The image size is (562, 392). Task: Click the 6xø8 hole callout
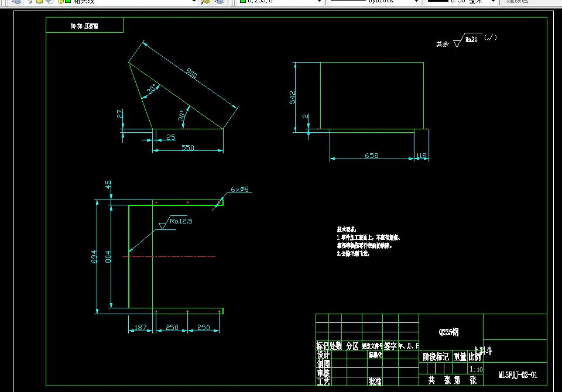pos(239,189)
